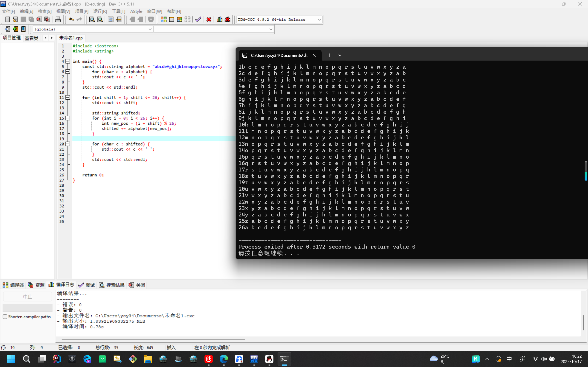Collapse the shift loop fold at line 11

(68, 97)
